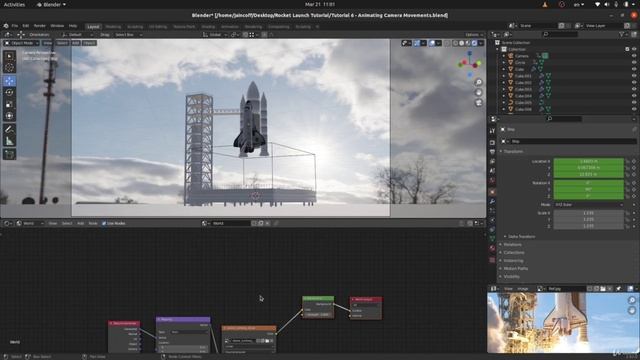Screen dimensions: 640x360
Task: Open the image editor View menu
Action: (x=508, y=289)
